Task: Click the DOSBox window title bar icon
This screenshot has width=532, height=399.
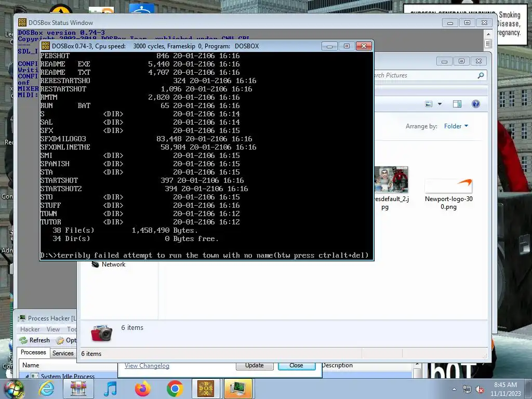Action: tap(46, 46)
